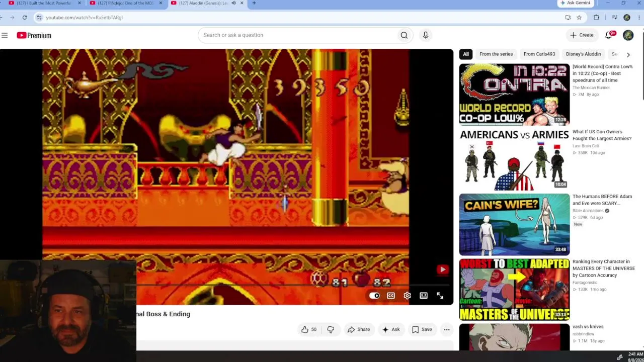644x362 pixels.
Task: Open Chrome's three-dot menu
Action: 638,18
